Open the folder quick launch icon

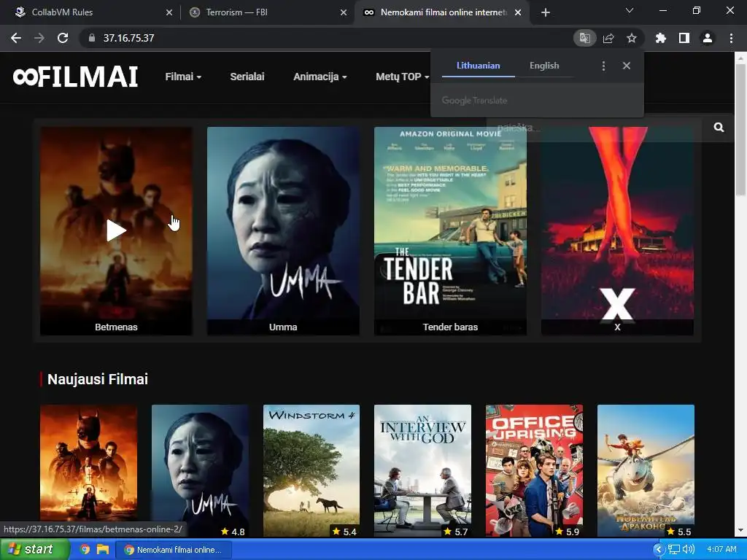click(x=102, y=550)
